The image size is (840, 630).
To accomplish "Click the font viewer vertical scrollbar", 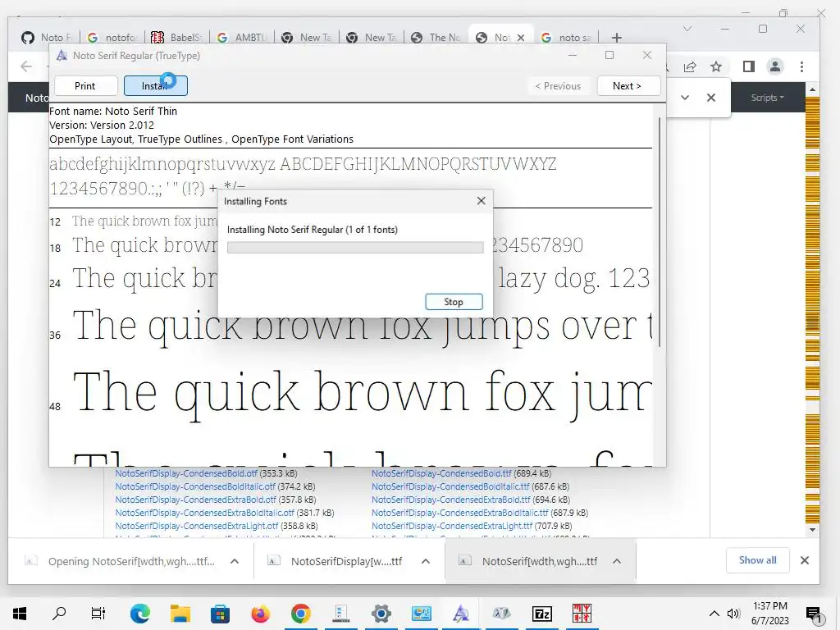I will [659, 231].
